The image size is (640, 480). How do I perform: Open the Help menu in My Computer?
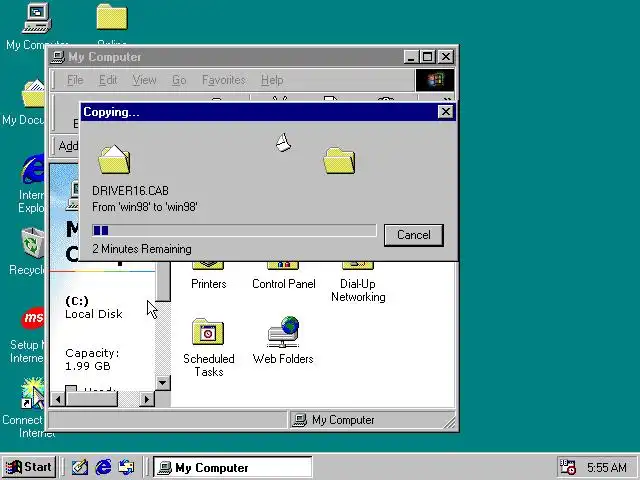click(x=272, y=80)
